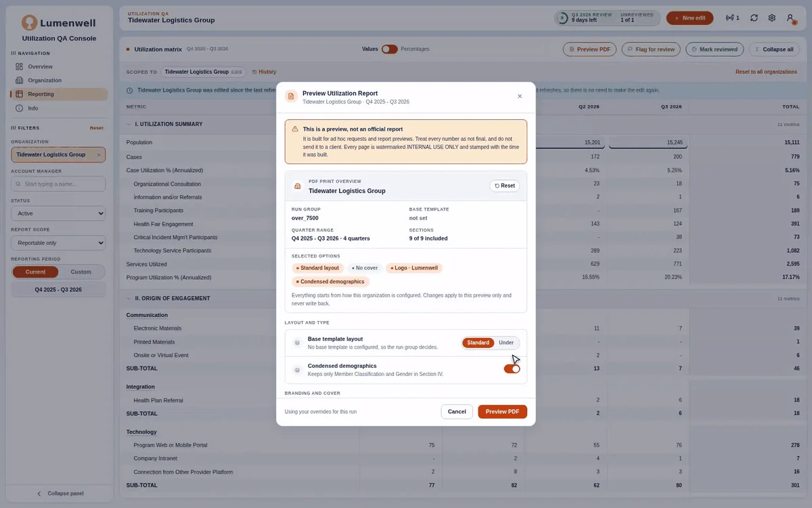Open the Overview navigation item
The width and height of the screenshot is (812, 508).
pyautogui.click(x=59, y=66)
